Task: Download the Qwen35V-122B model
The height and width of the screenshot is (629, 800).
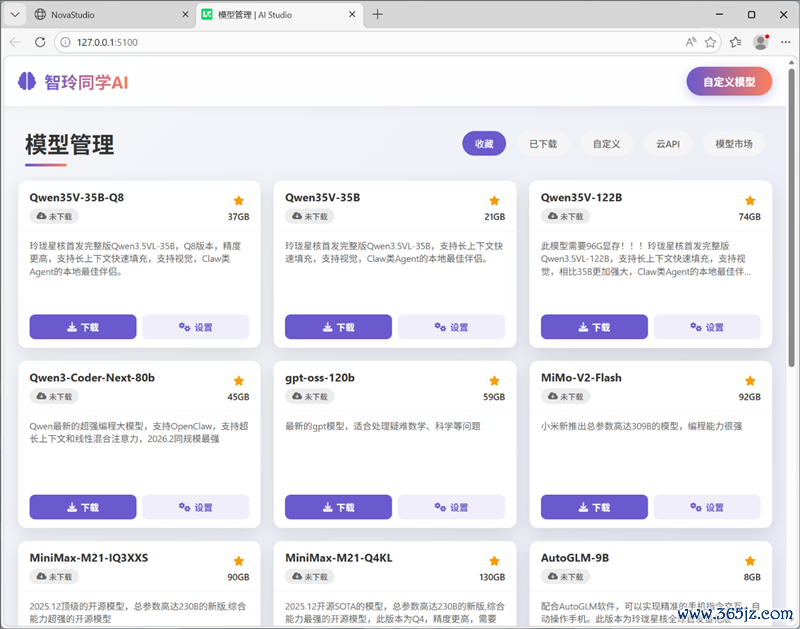Action: 594,327
